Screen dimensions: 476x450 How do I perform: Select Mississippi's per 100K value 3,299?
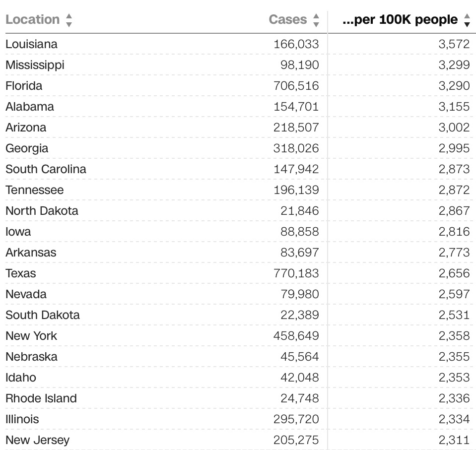[454, 65]
